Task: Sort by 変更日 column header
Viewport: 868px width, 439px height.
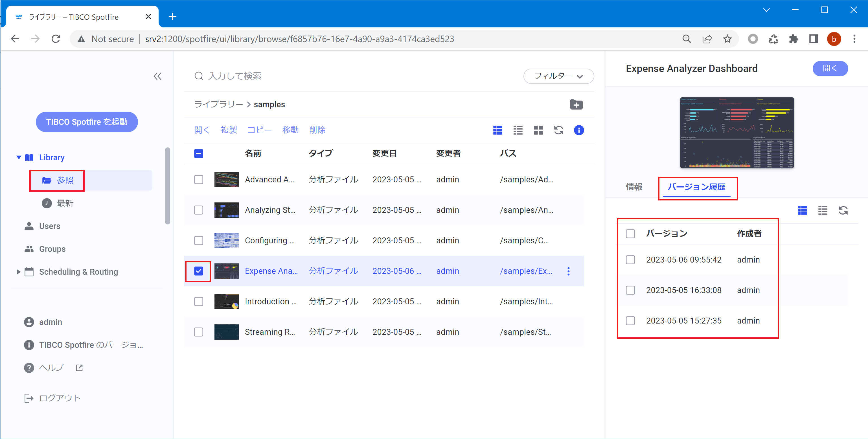Action: [x=384, y=153]
